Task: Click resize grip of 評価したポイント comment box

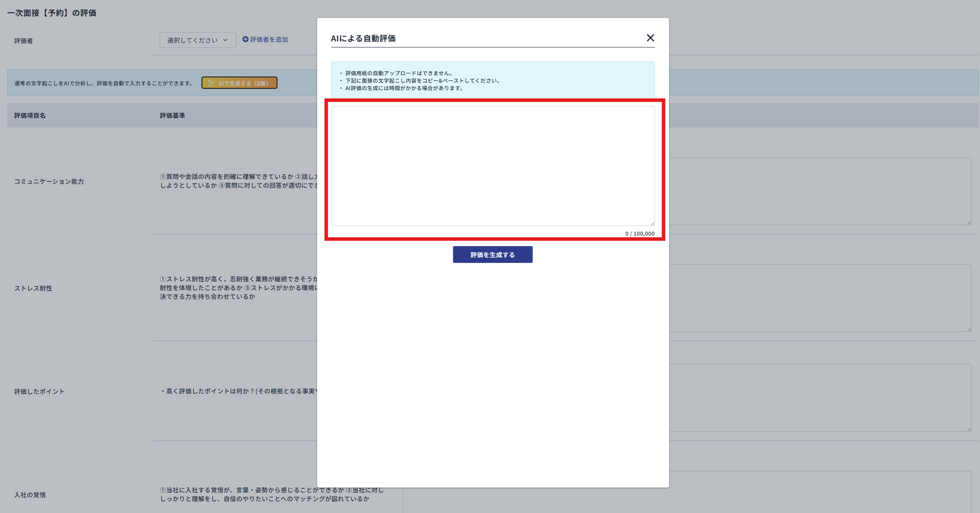Action: 969,429
